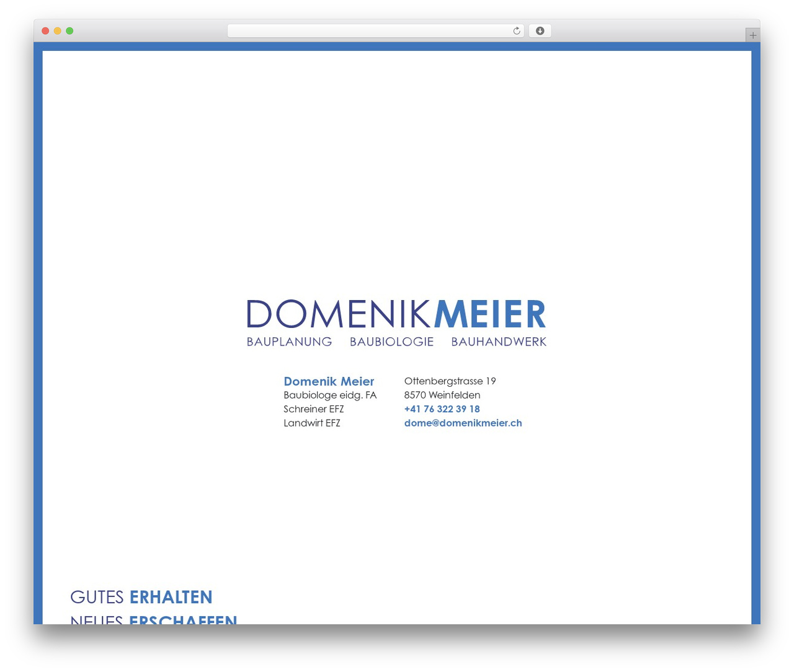Click the BAUHANDWERK tagline word

499,342
